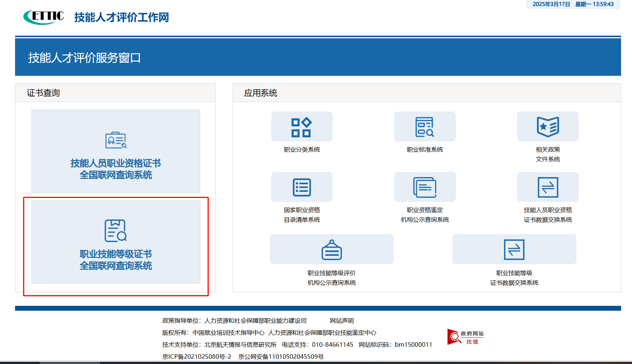This screenshot has width=632, height=364.
Task: Click the 职业分类系统 text label
Action: click(302, 150)
